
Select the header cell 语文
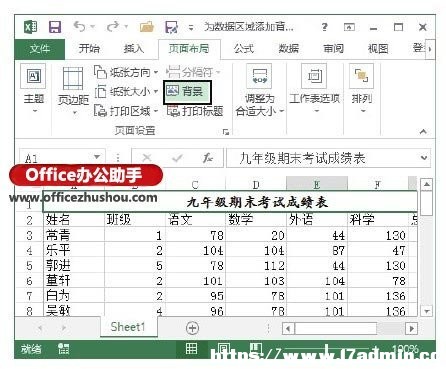pos(196,220)
